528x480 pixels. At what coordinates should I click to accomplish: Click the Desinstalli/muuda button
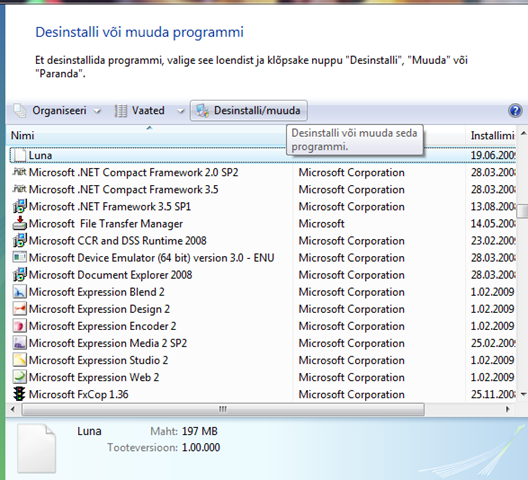pos(249,110)
